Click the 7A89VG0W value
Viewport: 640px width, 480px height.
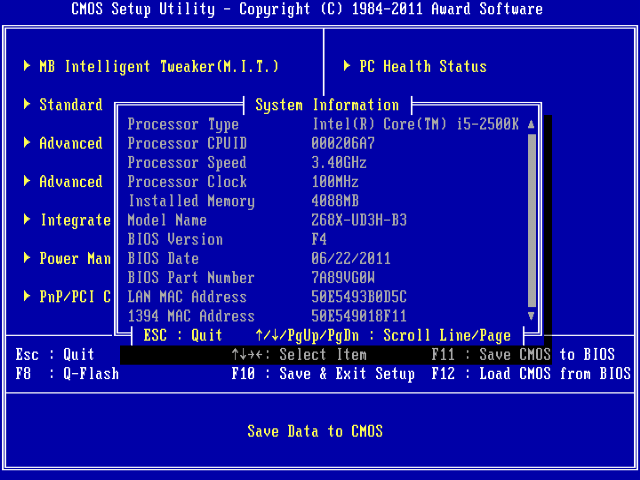click(343, 278)
